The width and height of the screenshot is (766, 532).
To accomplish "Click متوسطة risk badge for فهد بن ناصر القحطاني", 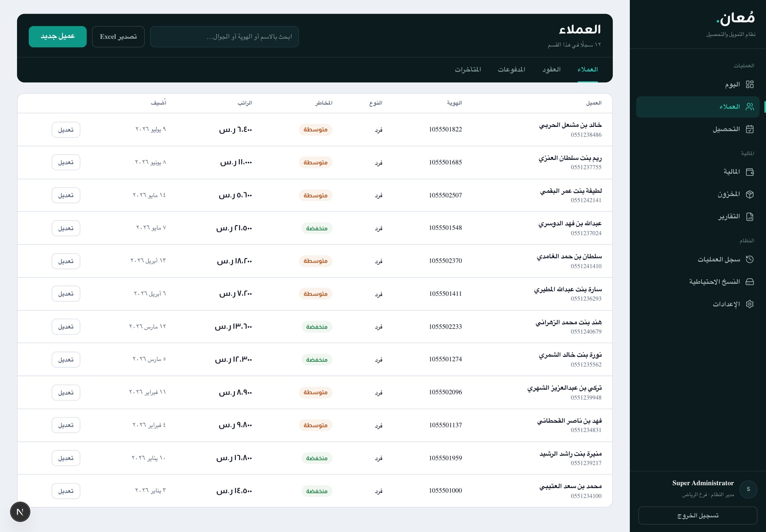I will pos(315,425).
